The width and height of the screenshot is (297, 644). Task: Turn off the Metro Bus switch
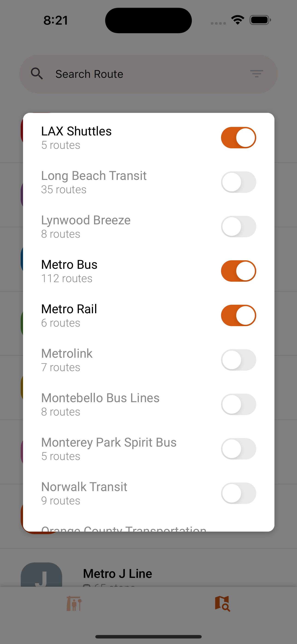pyautogui.click(x=239, y=271)
